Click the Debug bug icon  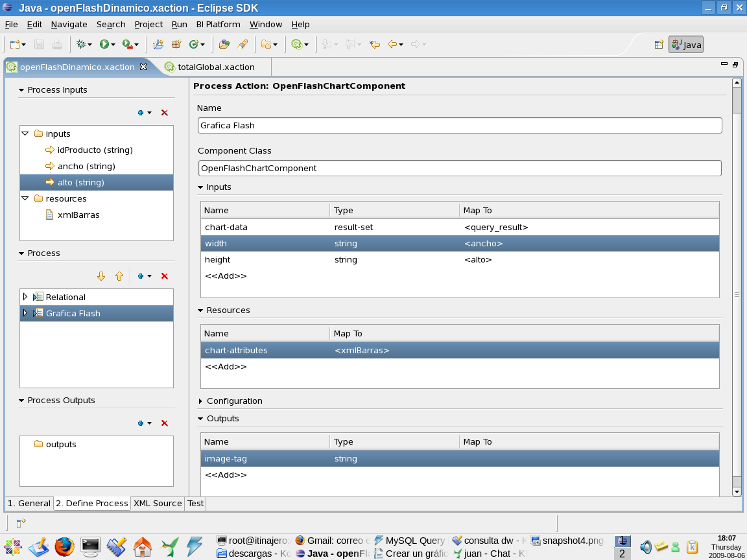(x=81, y=45)
